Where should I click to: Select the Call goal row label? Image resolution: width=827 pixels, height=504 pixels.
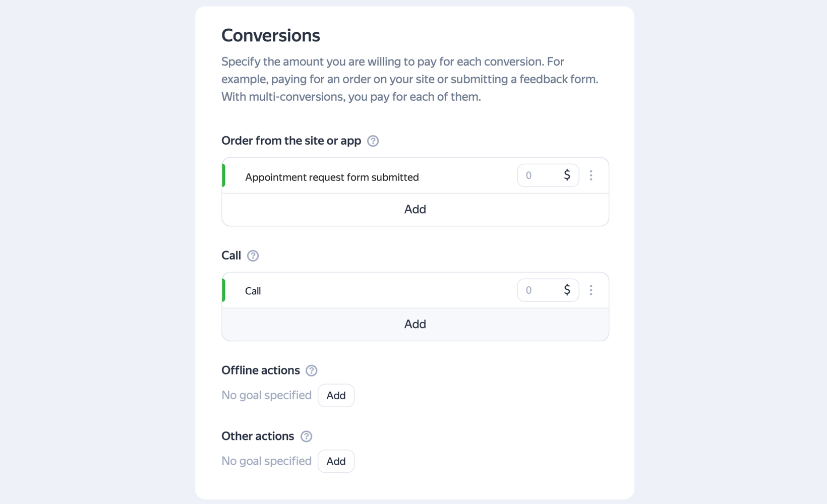[253, 291]
